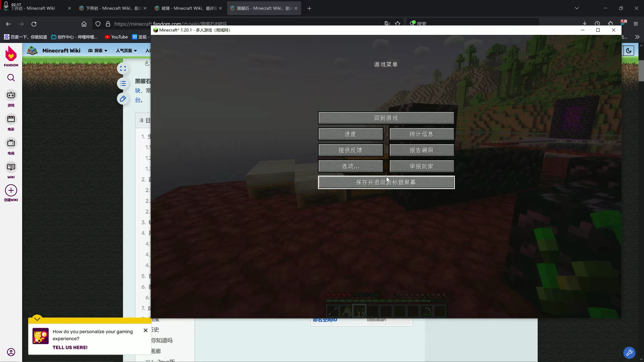This screenshot has height=362, width=644.
Task: Toggle dark mode moon icon
Action: 629,51
